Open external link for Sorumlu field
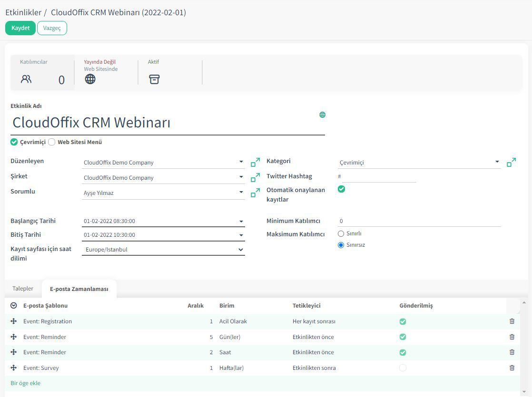 [x=255, y=193]
